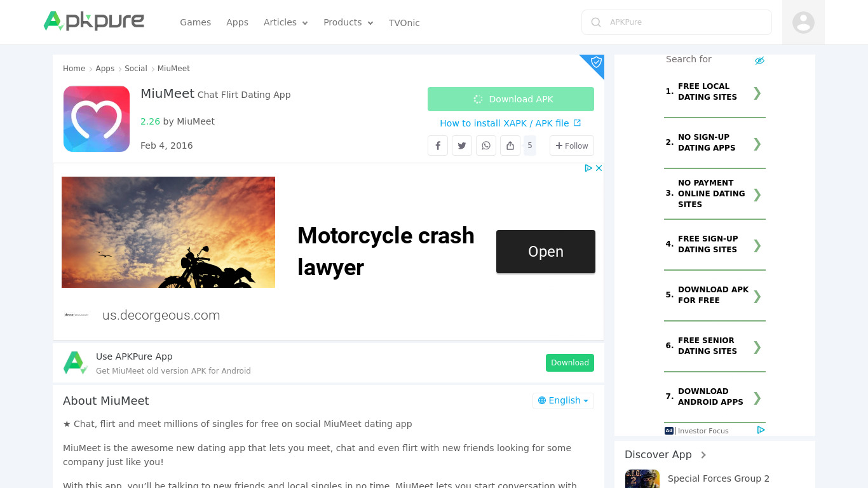This screenshot has height=488, width=868.
Task: Click arrow next to No Sign-Up Dating Apps
Action: point(757,144)
